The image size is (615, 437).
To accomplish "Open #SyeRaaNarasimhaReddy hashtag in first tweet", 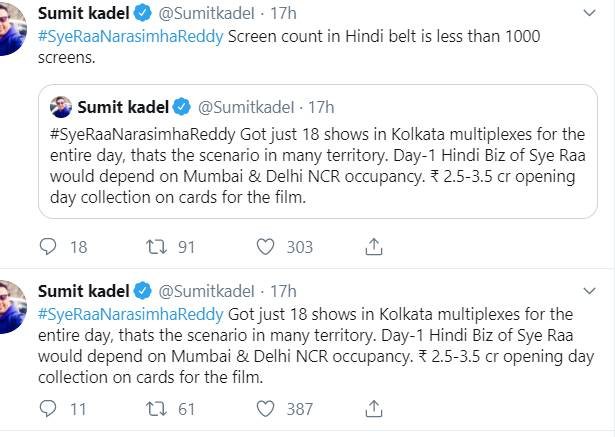I will (x=132, y=38).
